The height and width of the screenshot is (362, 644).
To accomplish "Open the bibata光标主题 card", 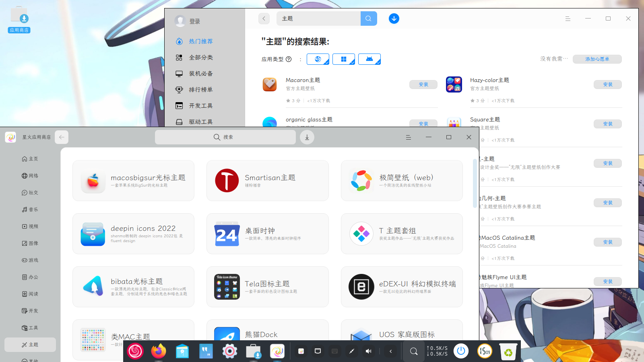I will coord(133,287).
